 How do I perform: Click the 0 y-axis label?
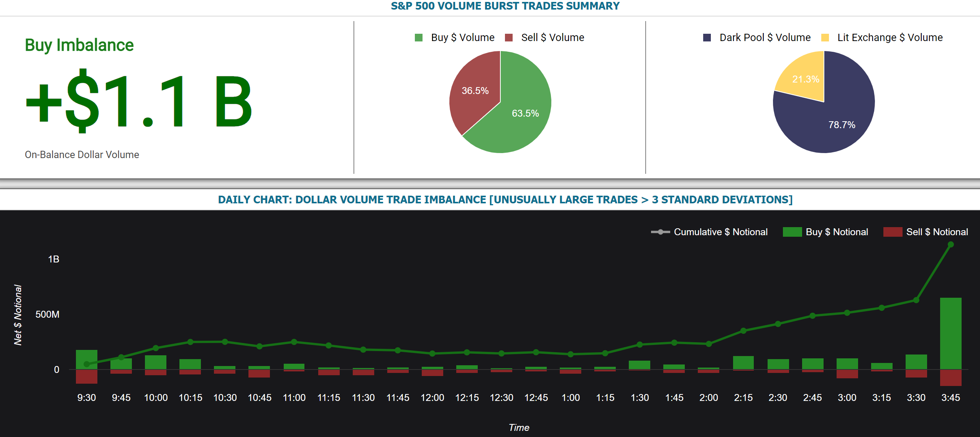(57, 369)
